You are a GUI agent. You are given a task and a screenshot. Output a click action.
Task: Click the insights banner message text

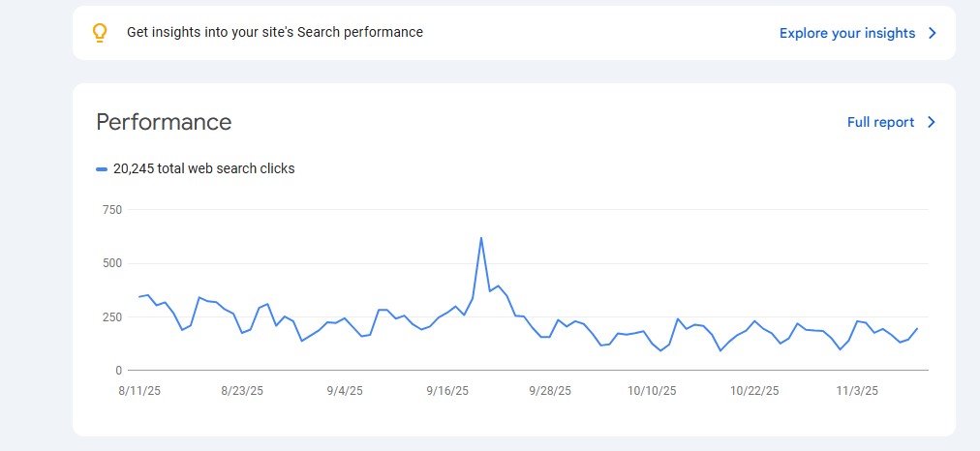[274, 32]
